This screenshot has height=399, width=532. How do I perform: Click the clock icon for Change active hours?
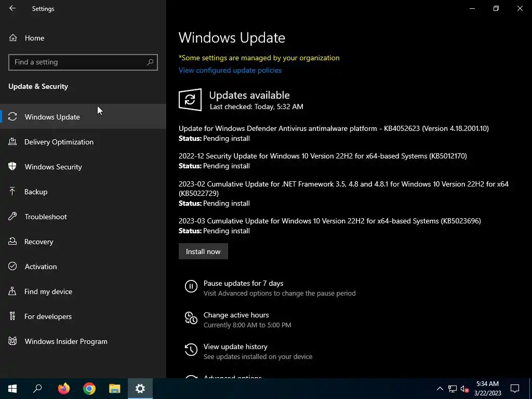pyautogui.click(x=191, y=318)
